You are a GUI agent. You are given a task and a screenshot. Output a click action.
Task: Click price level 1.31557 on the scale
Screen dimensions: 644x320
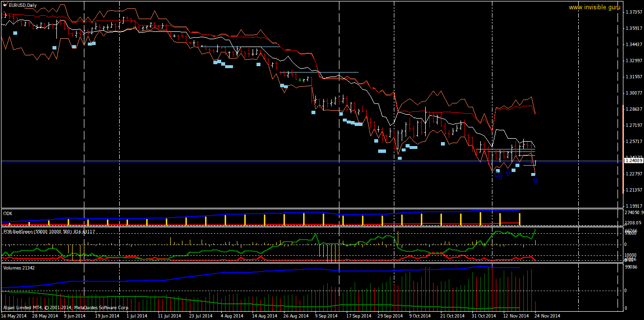point(633,77)
